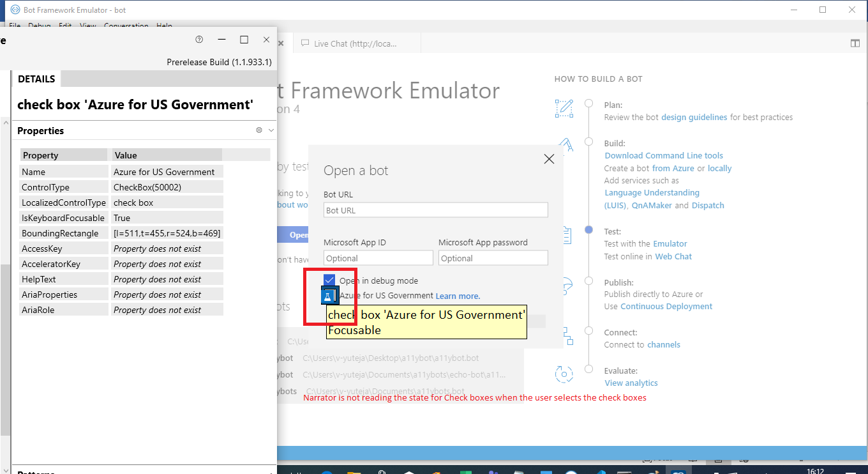Screen dimensions: 868x474
Task: Click the View analytics link
Action: pos(631,383)
